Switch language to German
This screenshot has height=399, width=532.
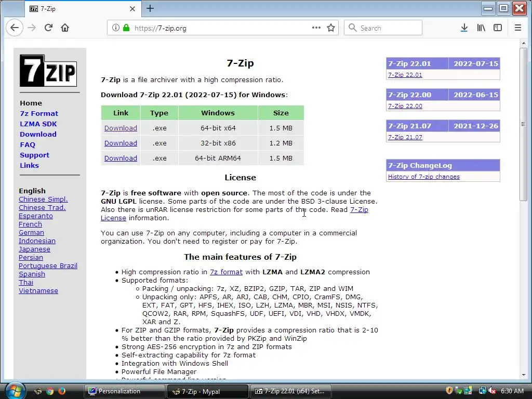31,233
